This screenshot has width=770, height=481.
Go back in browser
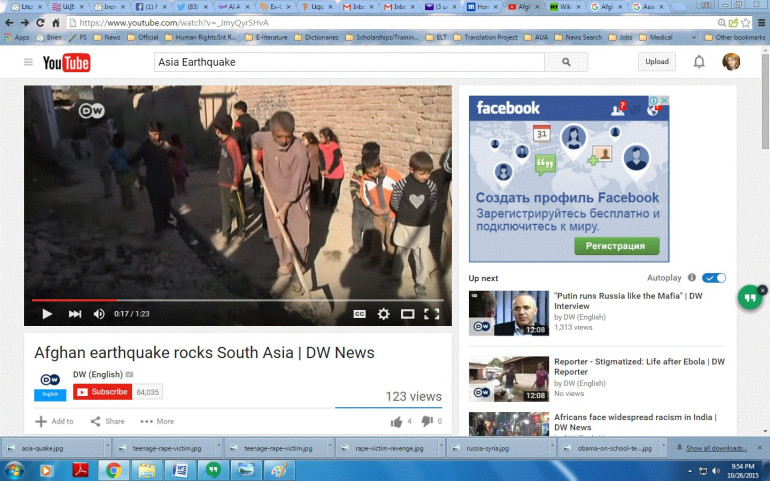click(x=9, y=23)
